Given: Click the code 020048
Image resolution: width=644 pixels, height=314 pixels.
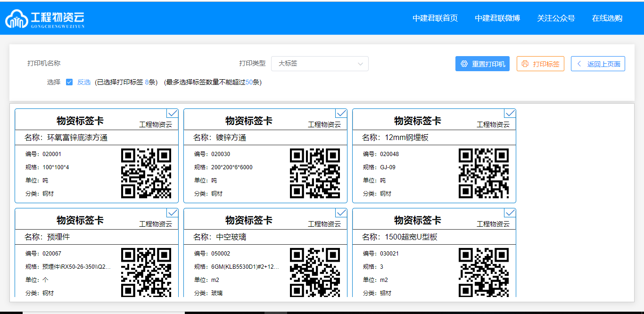Looking at the screenshot, I should coord(389,154).
